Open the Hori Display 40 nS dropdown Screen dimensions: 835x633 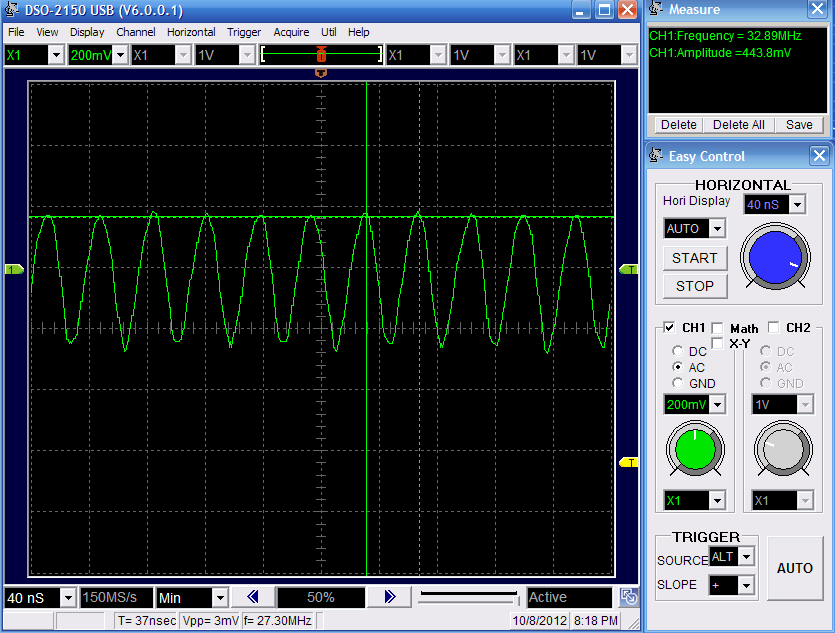click(797, 205)
